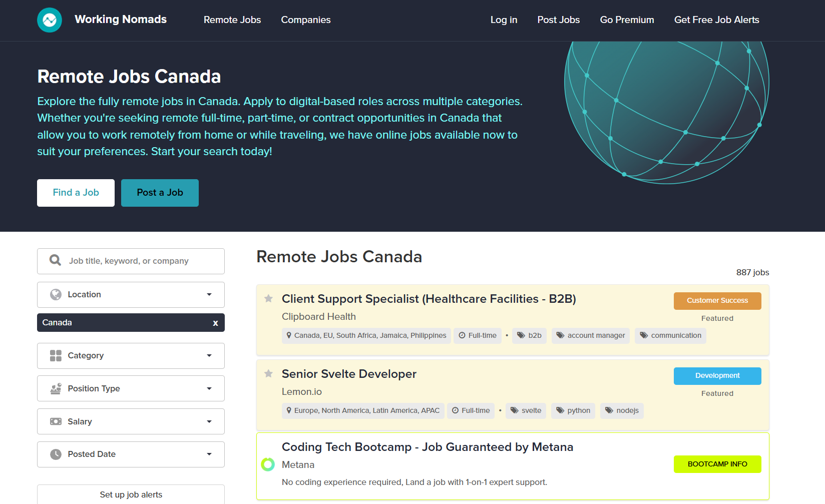
Task: Click Full-time tag on Clipboard Health job
Action: 478,335
